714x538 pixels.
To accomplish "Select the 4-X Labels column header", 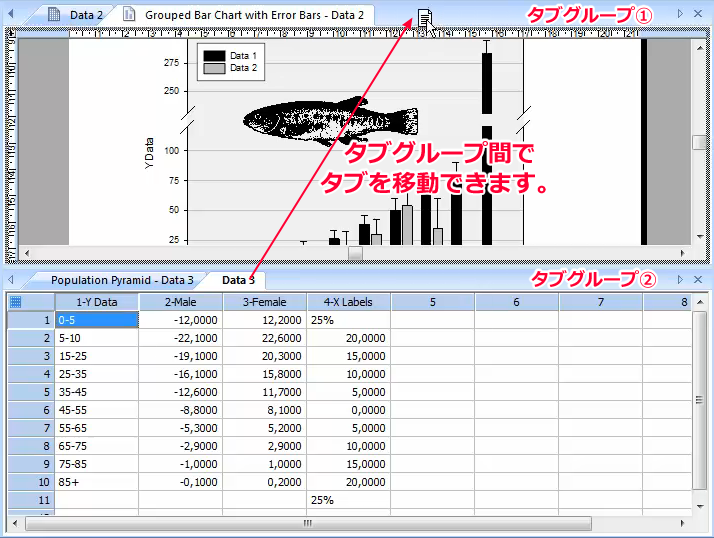I will 348,302.
